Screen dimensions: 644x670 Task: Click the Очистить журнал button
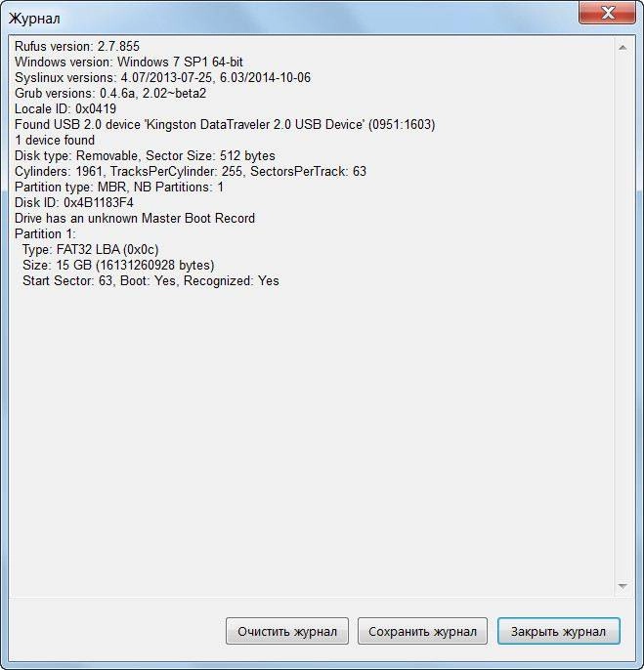coord(287,631)
